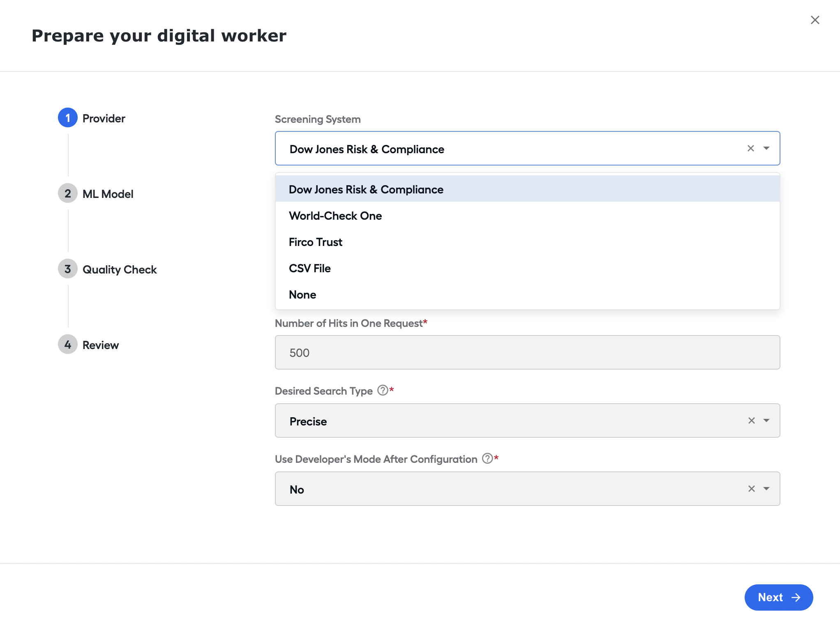The image size is (840, 625).
Task: Go to step 2 ML Model
Action: pyautogui.click(x=96, y=193)
